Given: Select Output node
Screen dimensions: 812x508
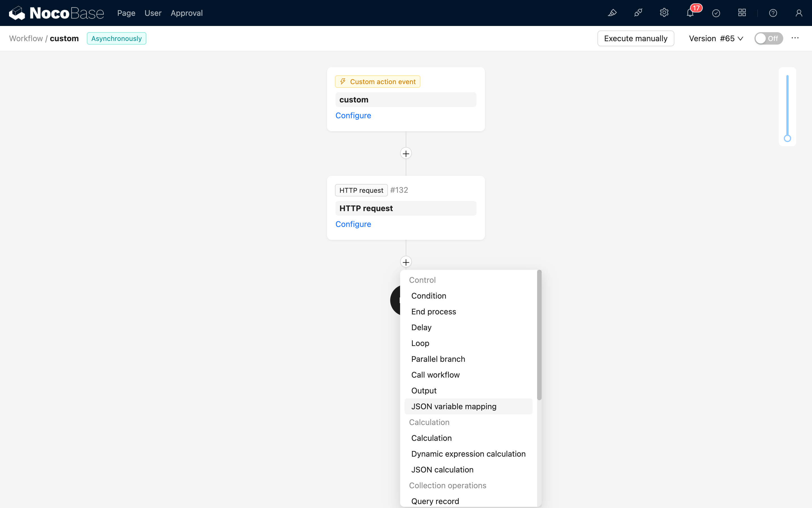Looking at the screenshot, I should click(x=468, y=390).
